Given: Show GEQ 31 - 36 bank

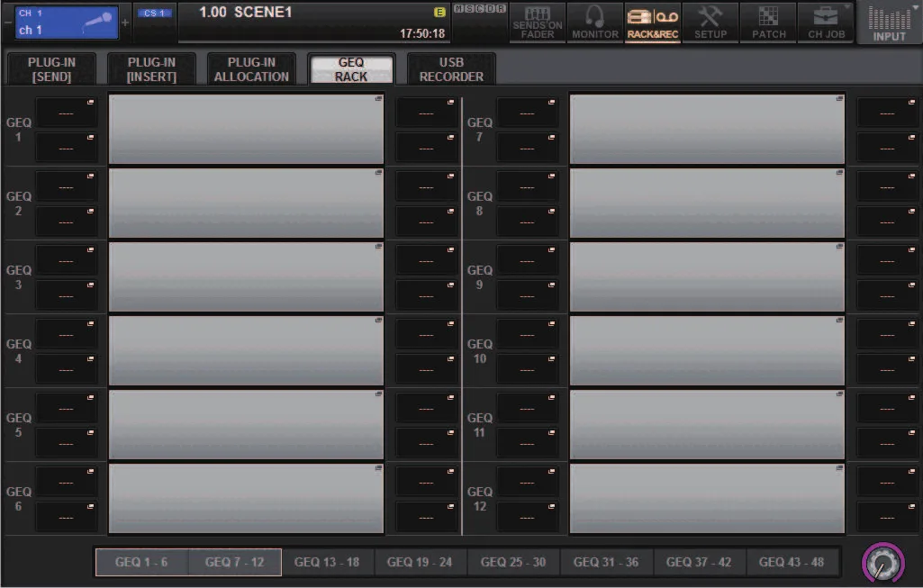Looking at the screenshot, I should tap(606, 562).
